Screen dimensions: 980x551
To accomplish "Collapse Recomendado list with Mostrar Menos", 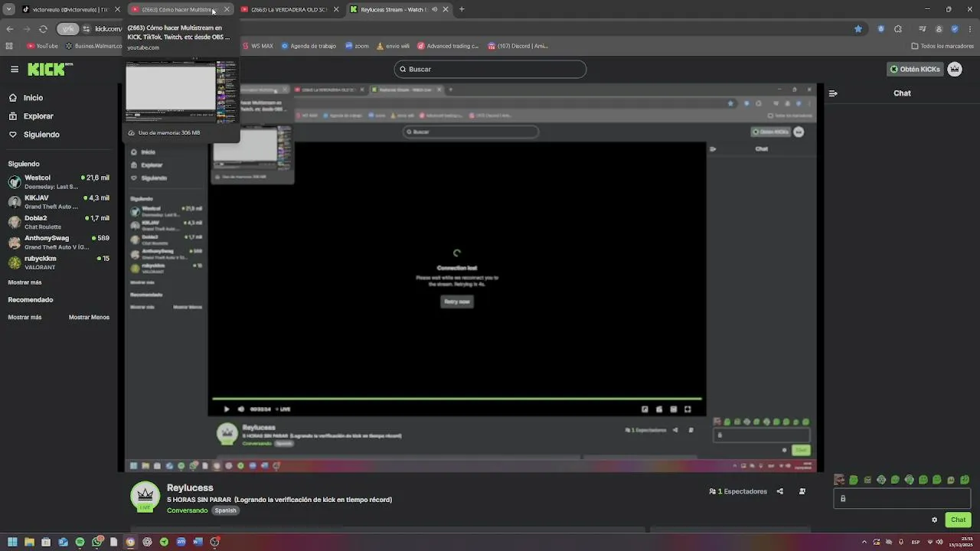I will [x=89, y=317].
